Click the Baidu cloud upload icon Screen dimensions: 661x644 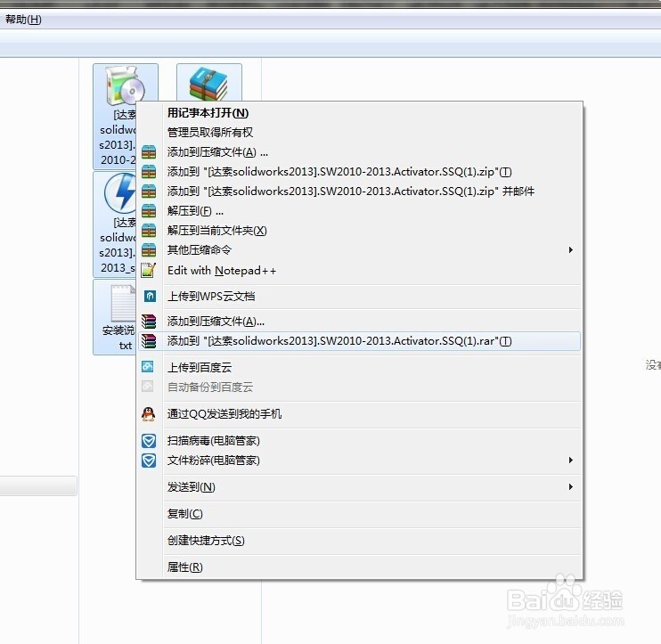tap(148, 367)
